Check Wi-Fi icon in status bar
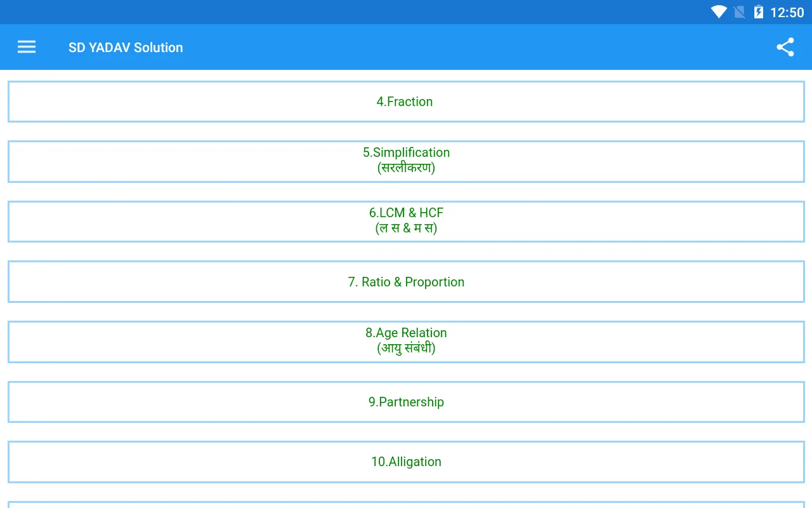Viewport: 812px width, 508px height. (718, 12)
